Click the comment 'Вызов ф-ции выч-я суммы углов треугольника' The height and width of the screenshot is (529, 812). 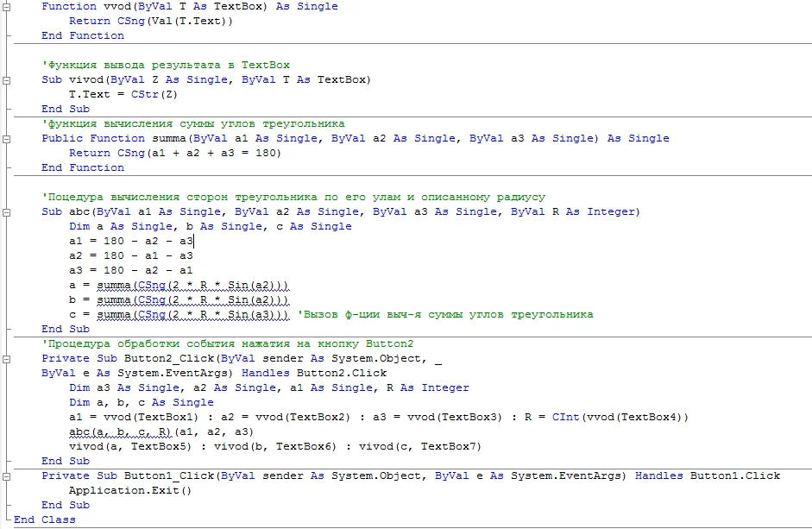[x=445, y=314]
